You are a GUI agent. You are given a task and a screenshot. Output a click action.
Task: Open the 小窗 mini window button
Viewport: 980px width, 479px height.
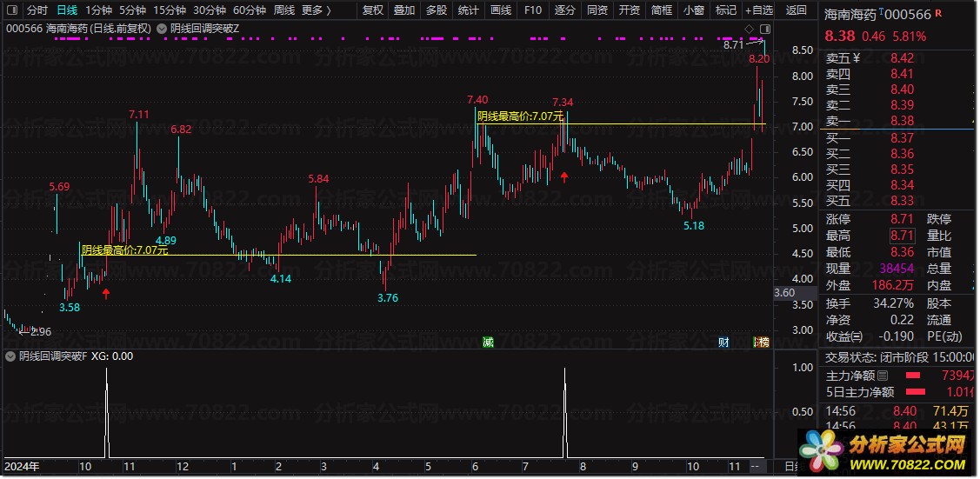693,10
